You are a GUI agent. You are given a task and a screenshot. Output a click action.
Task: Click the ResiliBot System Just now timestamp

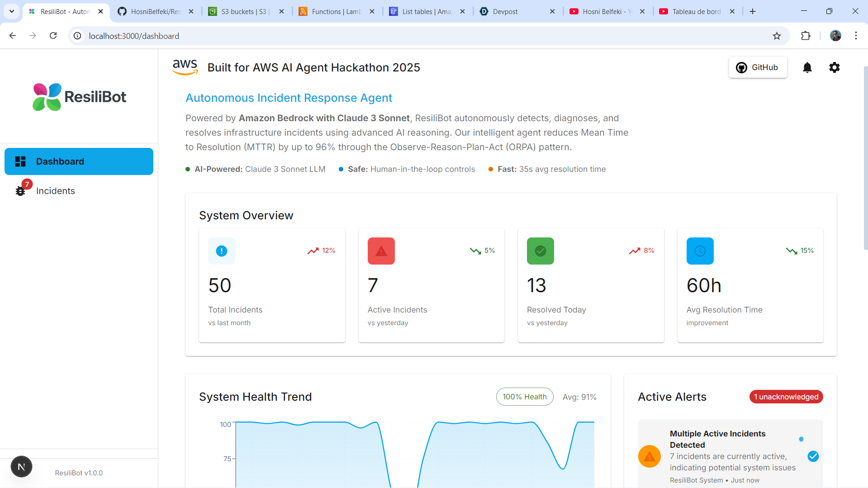tap(715, 480)
